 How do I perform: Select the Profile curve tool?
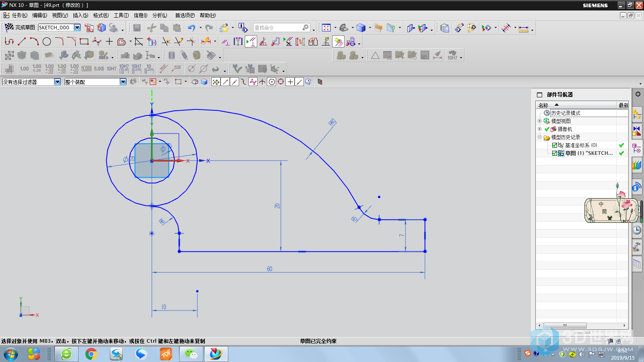(9, 41)
